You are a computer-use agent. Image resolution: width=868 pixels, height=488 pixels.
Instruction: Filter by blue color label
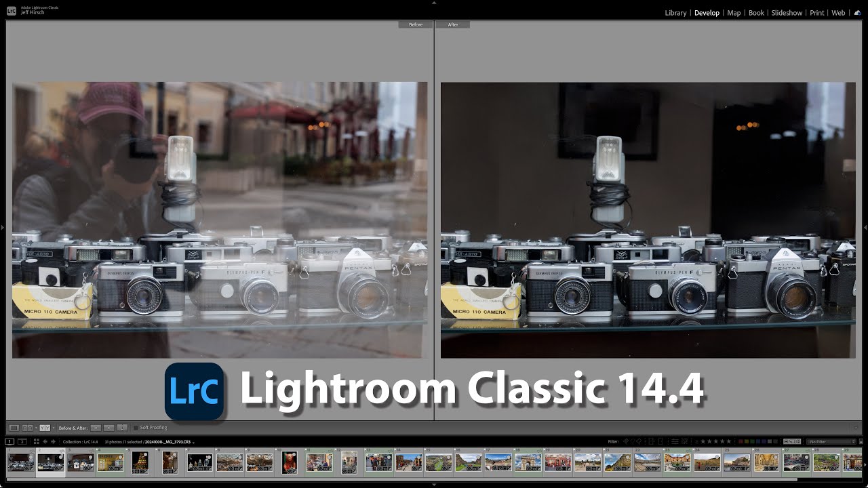[758, 442]
